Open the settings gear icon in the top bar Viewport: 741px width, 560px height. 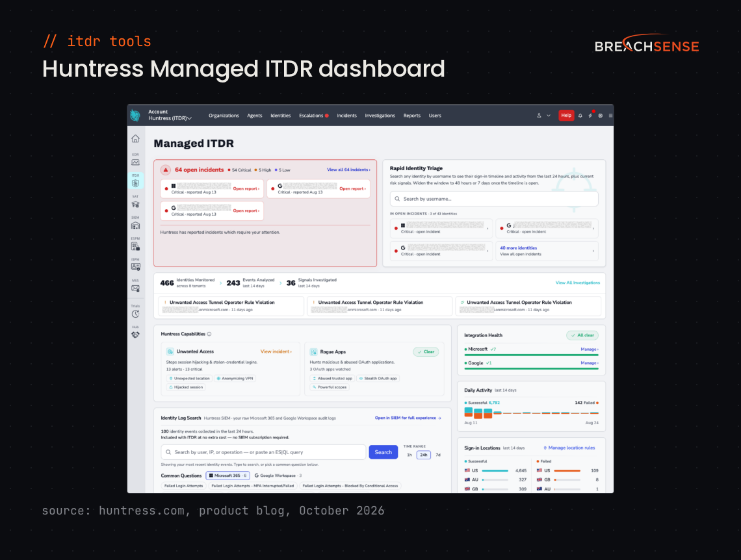tap(600, 115)
